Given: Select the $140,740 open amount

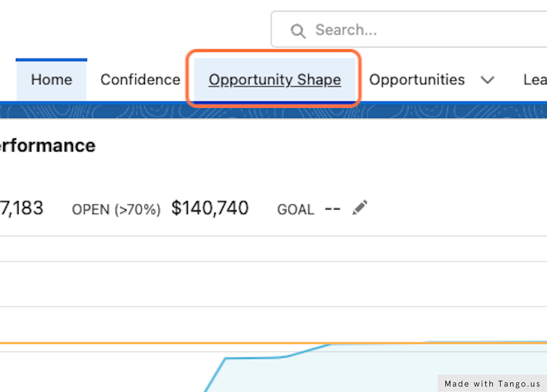Looking at the screenshot, I should [x=210, y=208].
